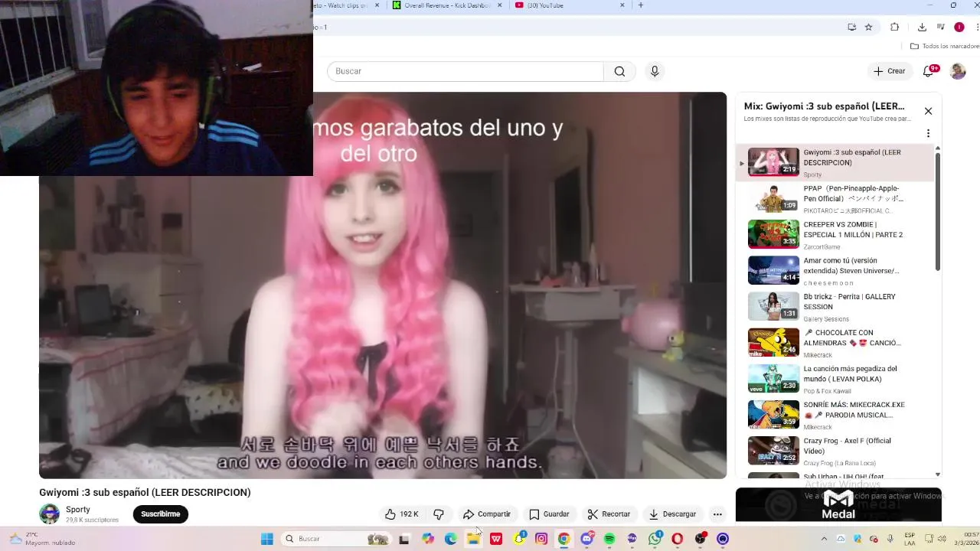Click the Compartir share button
This screenshot has width=980, height=551.
(487, 514)
